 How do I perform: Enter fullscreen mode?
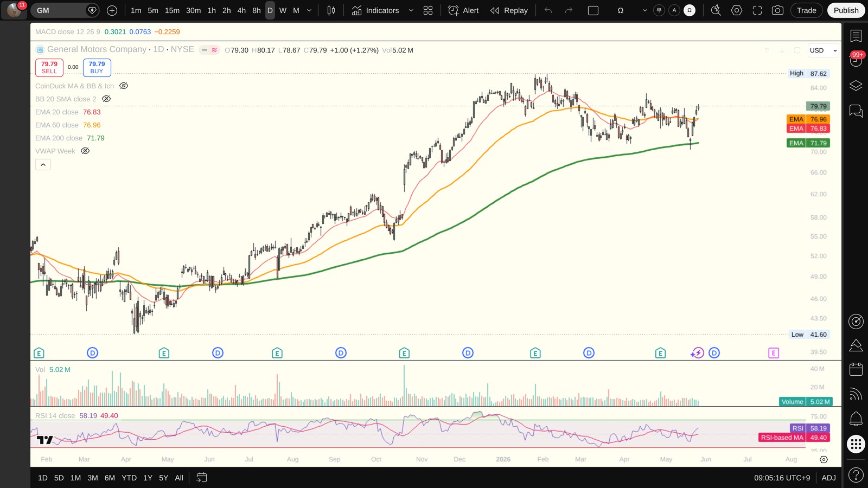point(757,10)
